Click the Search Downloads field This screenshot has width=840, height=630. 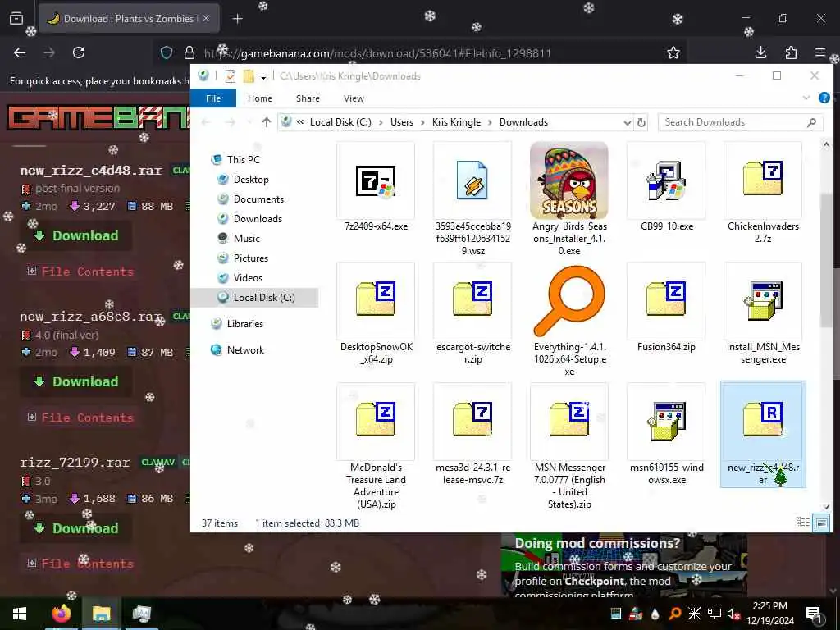[x=741, y=122]
